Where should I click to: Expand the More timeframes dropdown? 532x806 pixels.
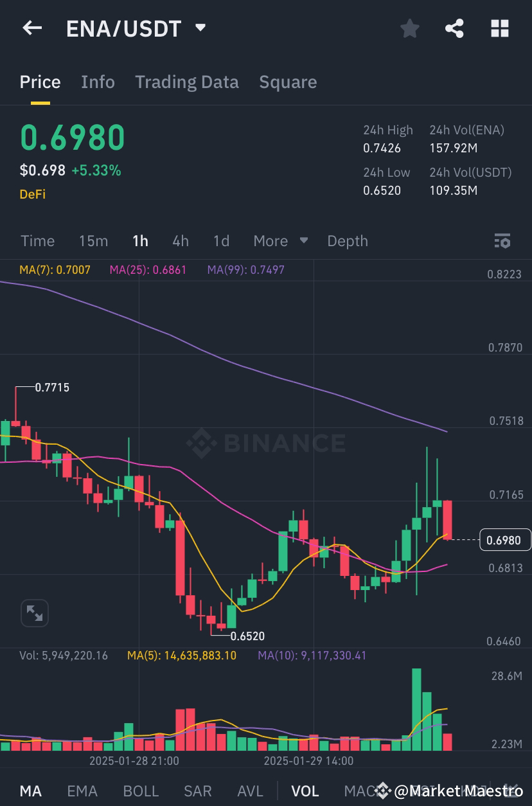(x=279, y=241)
